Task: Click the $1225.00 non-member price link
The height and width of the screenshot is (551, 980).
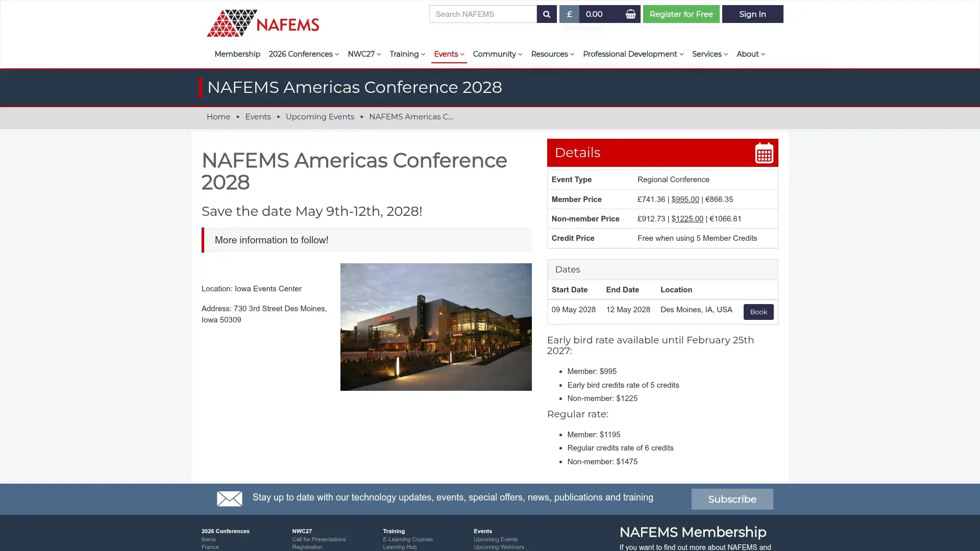Action: pyautogui.click(x=687, y=219)
